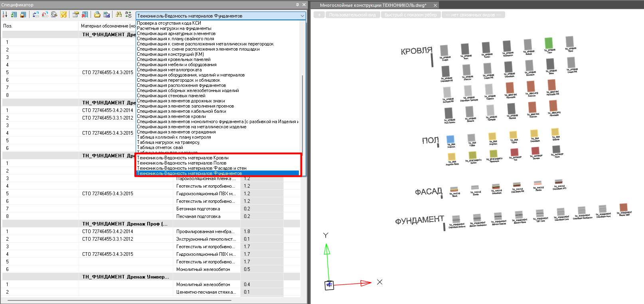
Task: Collapse the specification template combo box arrow
Action: (x=302, y=16)
